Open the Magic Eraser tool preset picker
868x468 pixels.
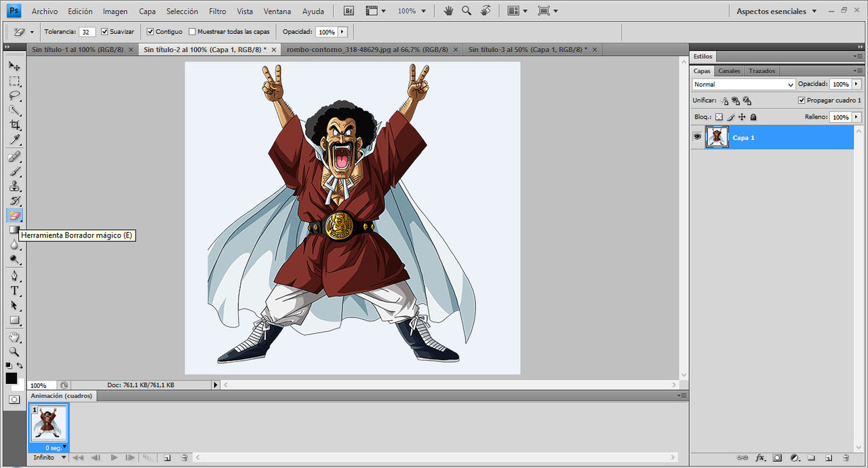click(32, 32)
